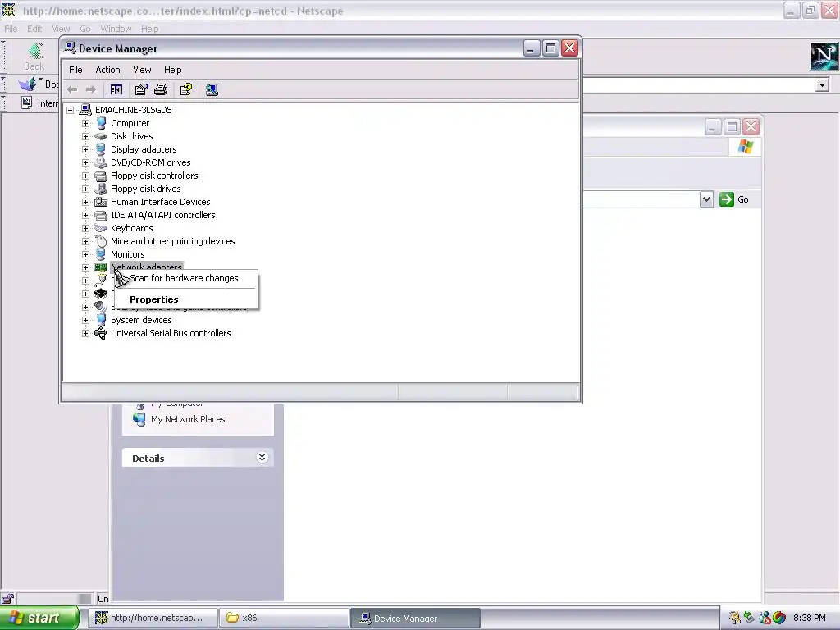Expand the IDE ATA/ATAPI controllers node
840x630 pixels.
pyautogui.click(x=85, y=215)
